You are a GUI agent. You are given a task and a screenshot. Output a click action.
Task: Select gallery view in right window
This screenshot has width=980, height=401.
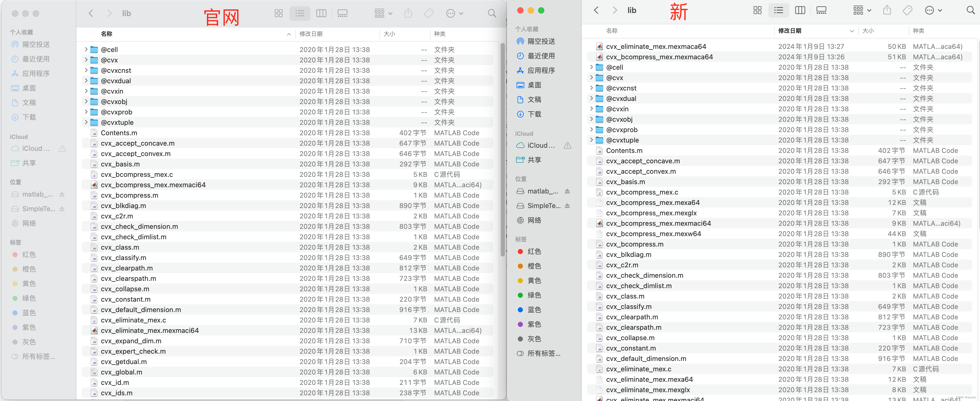pyautogui.click(x=821, y=10)
